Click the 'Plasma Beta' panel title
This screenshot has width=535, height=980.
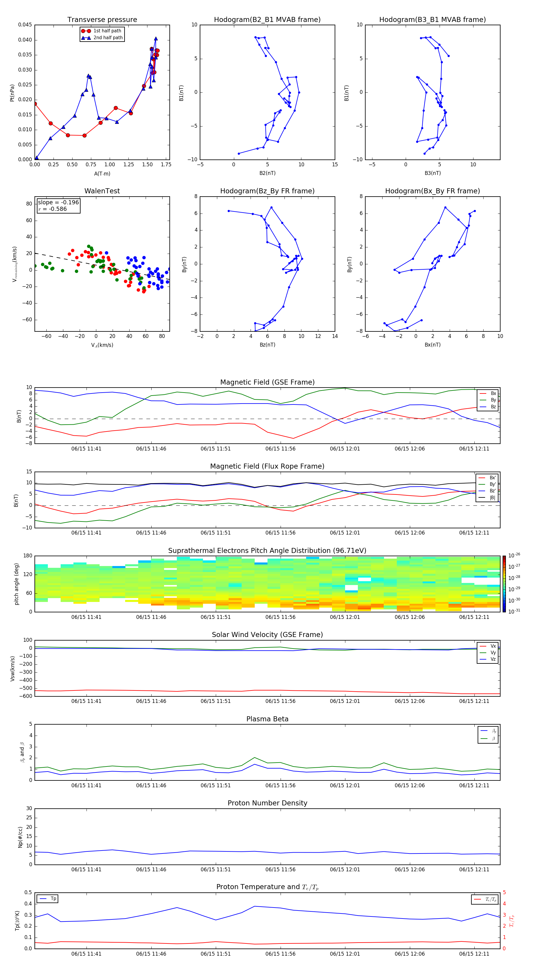(267, 719)
